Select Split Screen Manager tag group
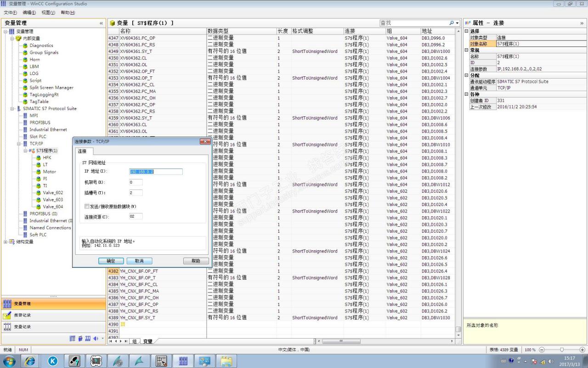The height and width of the screenshot is (368, 588). 51,87
